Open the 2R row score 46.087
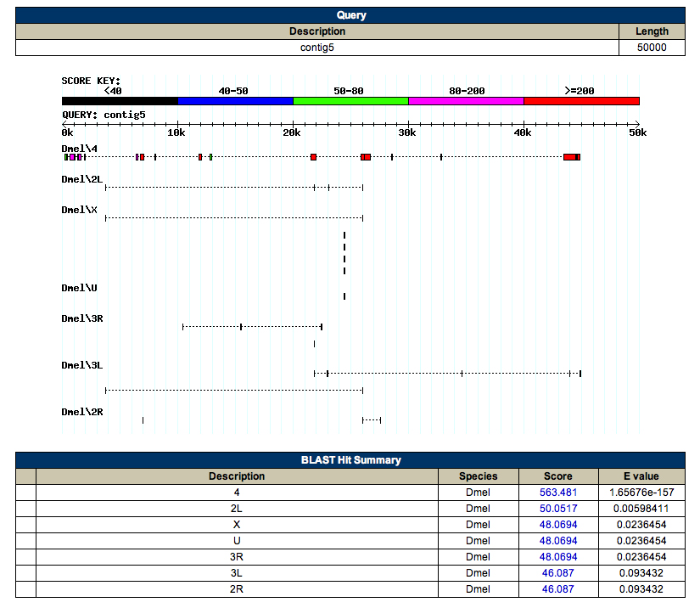This screenshot has width=700, height=608. 558,588
